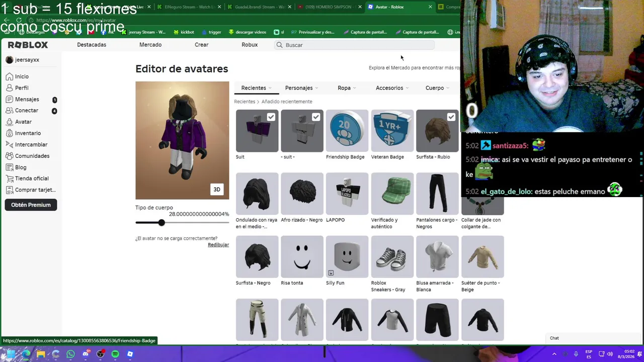644x362 pixels.
Task: Open Inventario in the sidebar
Action: (x=24, y=133)
